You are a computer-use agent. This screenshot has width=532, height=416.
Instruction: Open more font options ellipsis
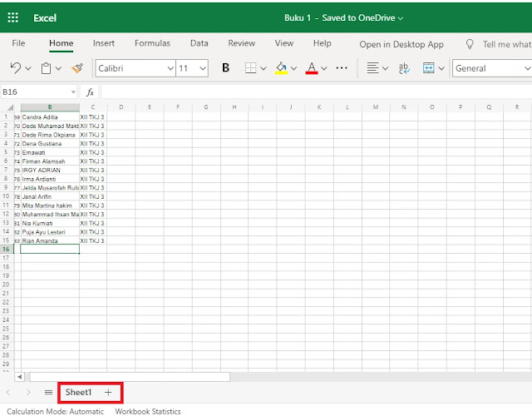point(342,68)
